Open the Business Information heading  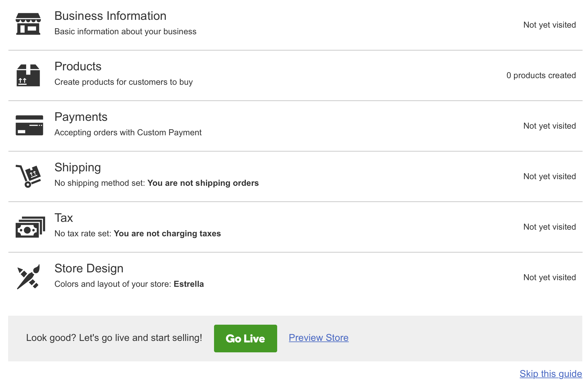pyautogui.click(x=110, y=16)
